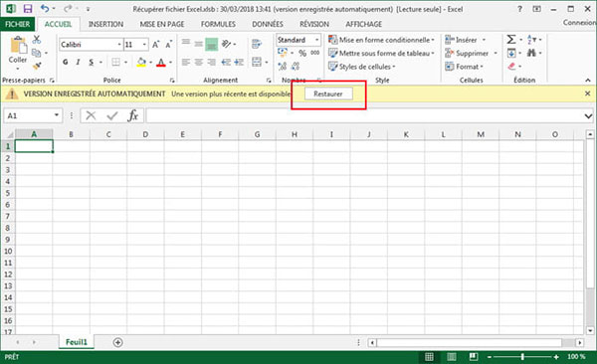Viewport: 597px width, 364px height.
Task: Increase the cell indent
Action: [x=239, y=62]
